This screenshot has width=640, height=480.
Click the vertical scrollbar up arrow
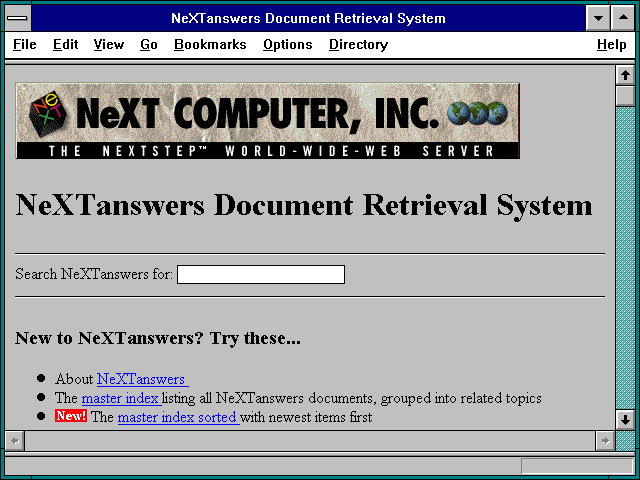(x=625, y=75)
